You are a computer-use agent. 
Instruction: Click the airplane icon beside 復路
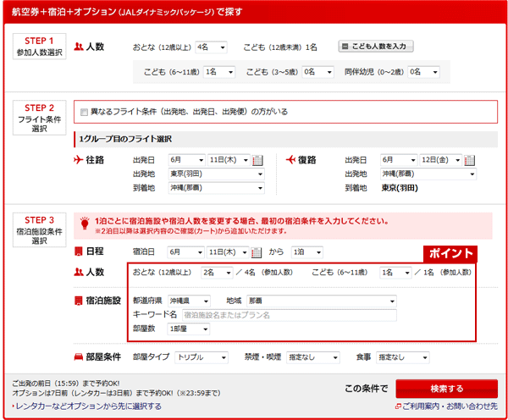click(x=291, y=159)
